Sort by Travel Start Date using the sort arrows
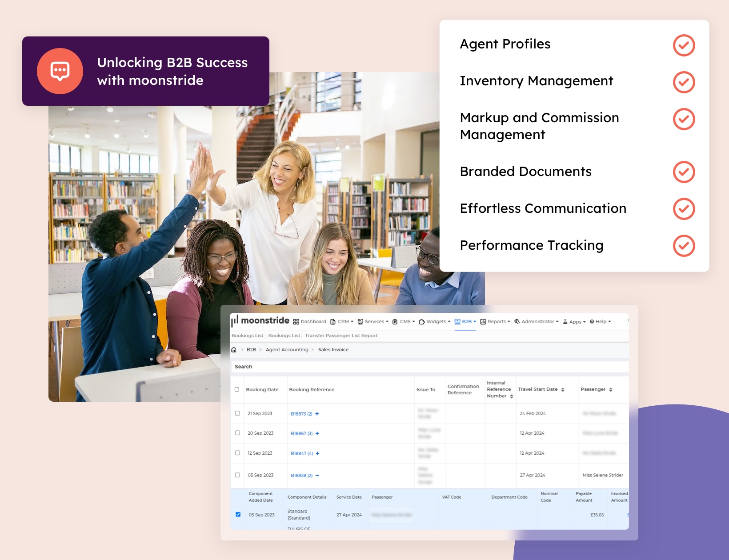The width and height of the screenshot is (729, 560). (563, 390)
